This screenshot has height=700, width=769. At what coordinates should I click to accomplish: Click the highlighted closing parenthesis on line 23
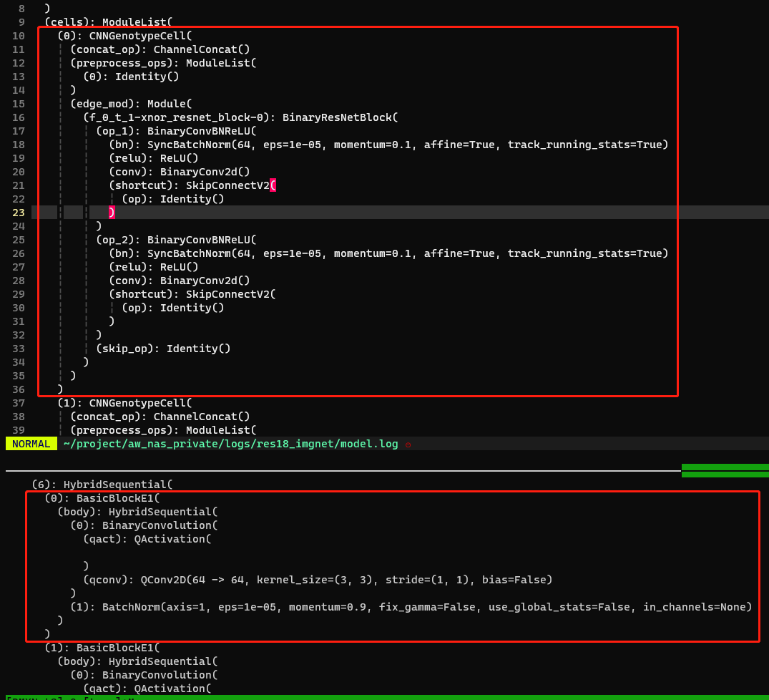(112, 213)
